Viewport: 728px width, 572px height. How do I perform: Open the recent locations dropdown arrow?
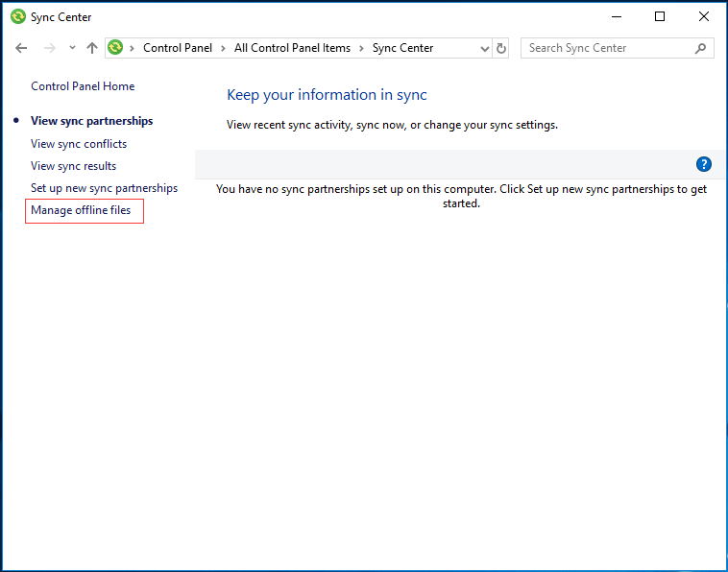point(72,47)
